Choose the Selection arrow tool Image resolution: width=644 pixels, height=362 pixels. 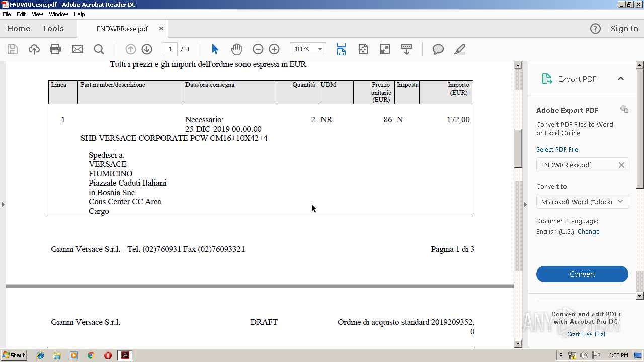point(215,49)
